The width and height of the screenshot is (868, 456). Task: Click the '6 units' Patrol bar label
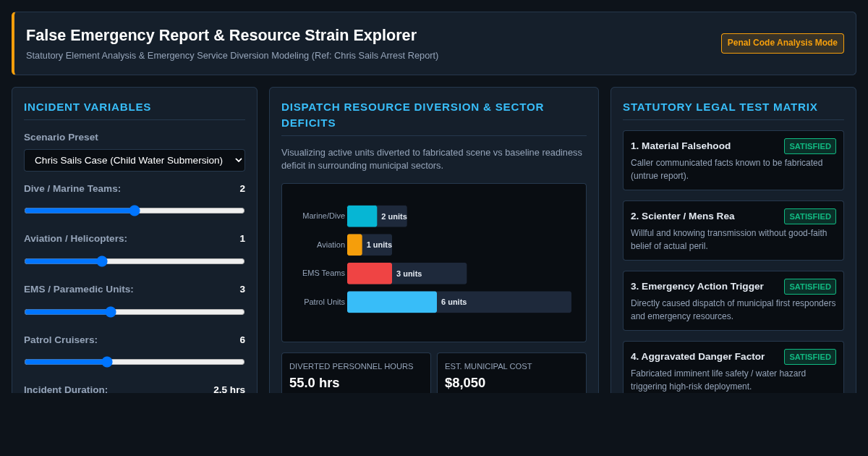click(454, 302)
